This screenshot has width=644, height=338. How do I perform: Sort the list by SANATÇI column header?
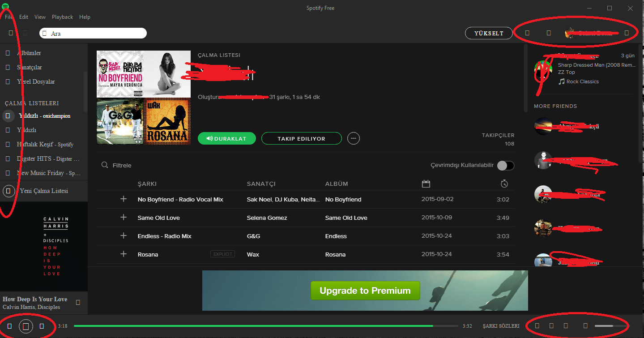261,184
